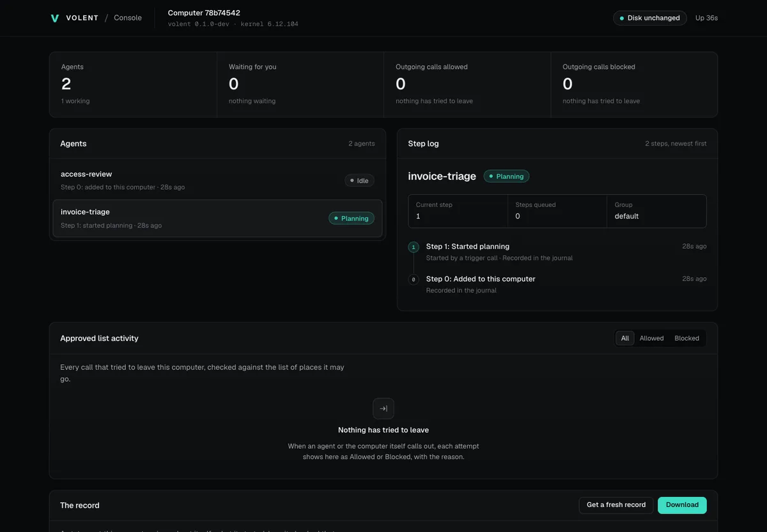Select the Agents summary card
The height and width of the screenshot is (532, 767).
[133, 84]
